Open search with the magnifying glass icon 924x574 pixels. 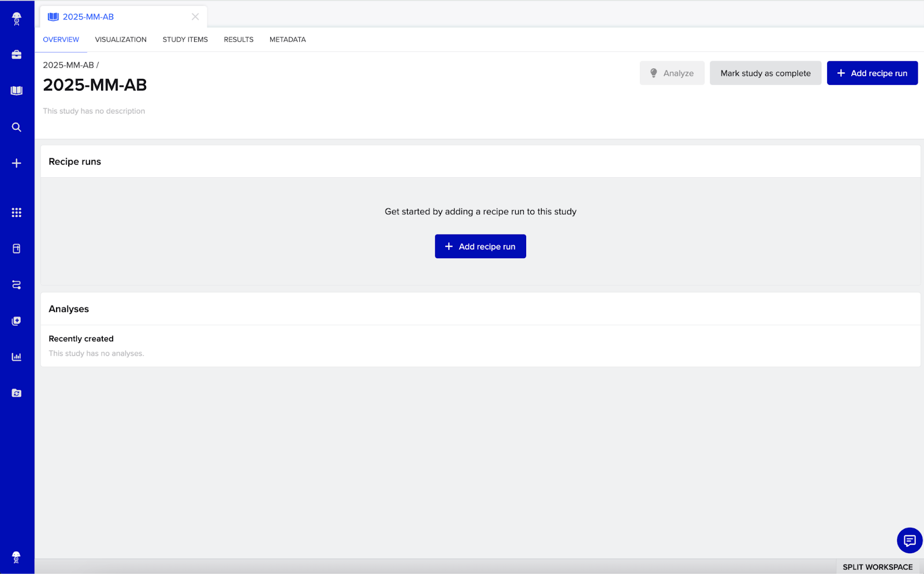[x=17, y=127]
